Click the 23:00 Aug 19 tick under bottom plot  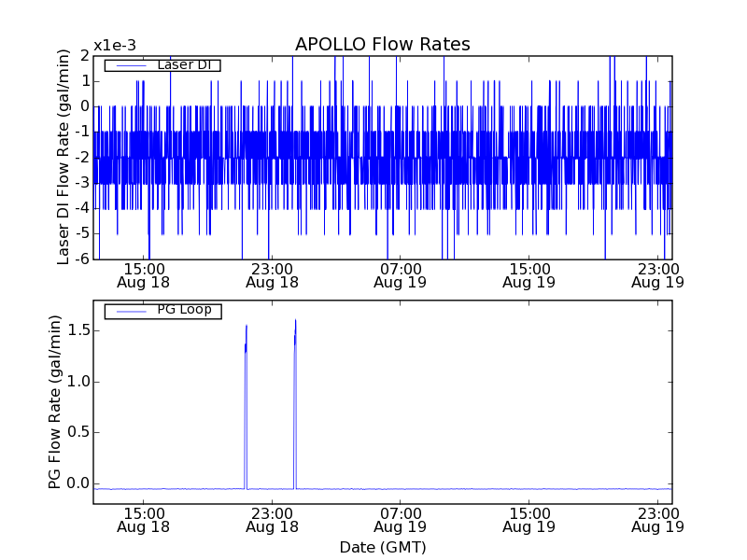[x=658, y=520]
